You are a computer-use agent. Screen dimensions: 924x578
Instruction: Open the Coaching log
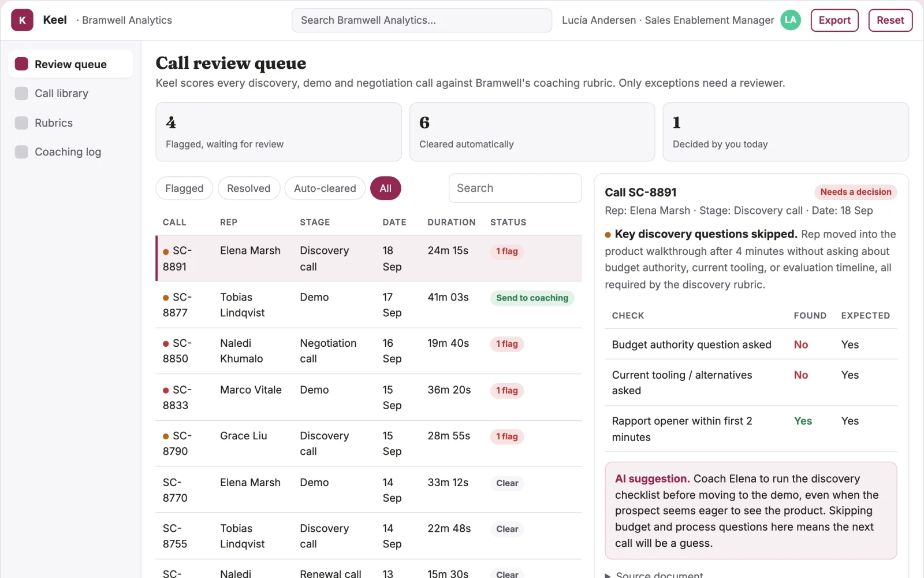tap(70, 151)
